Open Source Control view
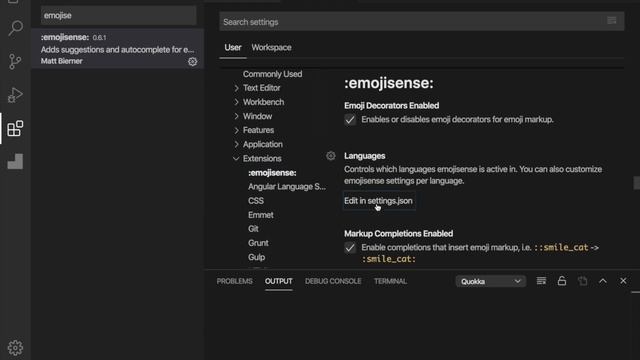This screenshot has height=360, width=640. (15, 62)
